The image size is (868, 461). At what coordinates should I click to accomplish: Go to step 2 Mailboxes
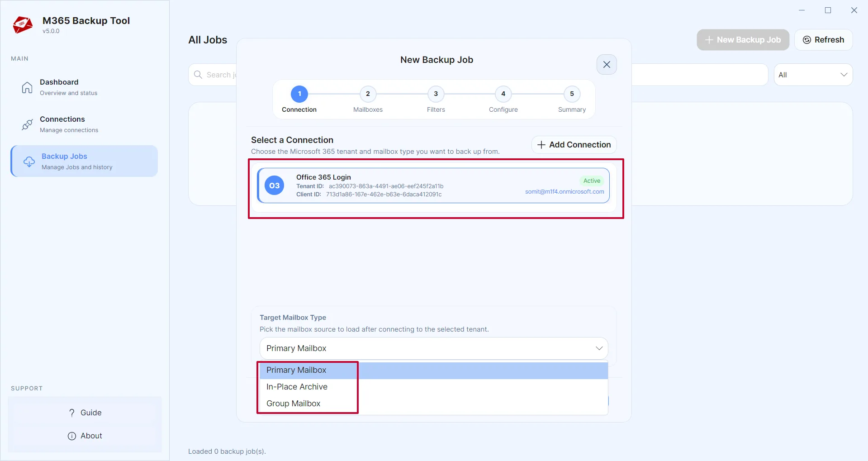[x=368, y=100]
